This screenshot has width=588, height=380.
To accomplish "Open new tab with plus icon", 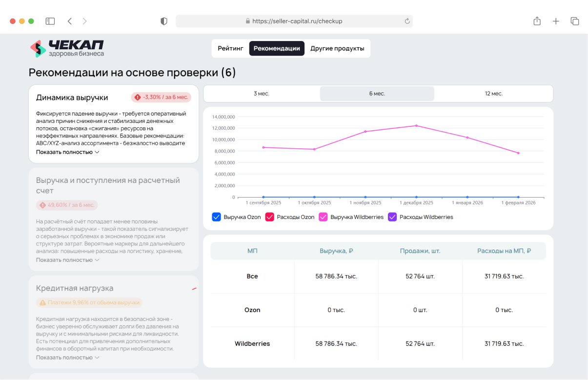I will coord(556,21).
